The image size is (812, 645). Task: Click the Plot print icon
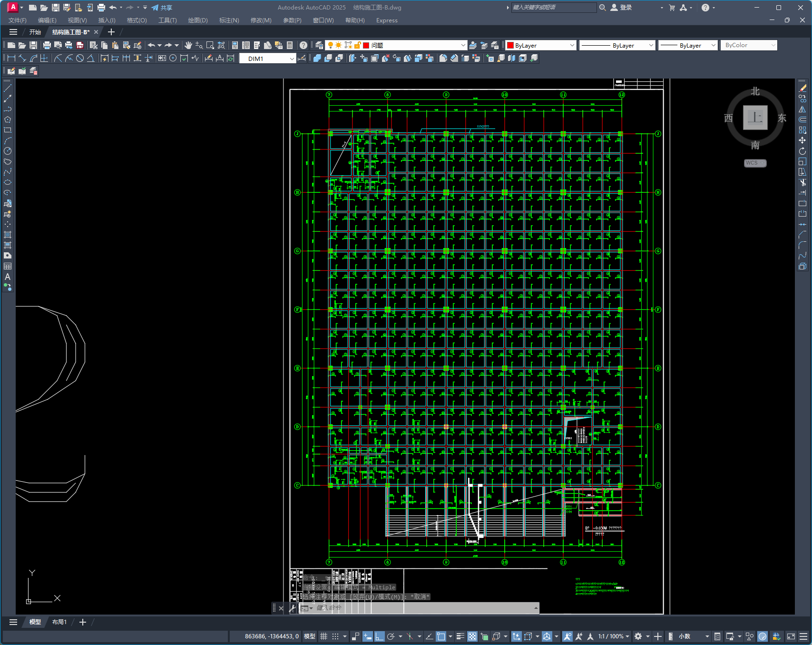point(47,45)
